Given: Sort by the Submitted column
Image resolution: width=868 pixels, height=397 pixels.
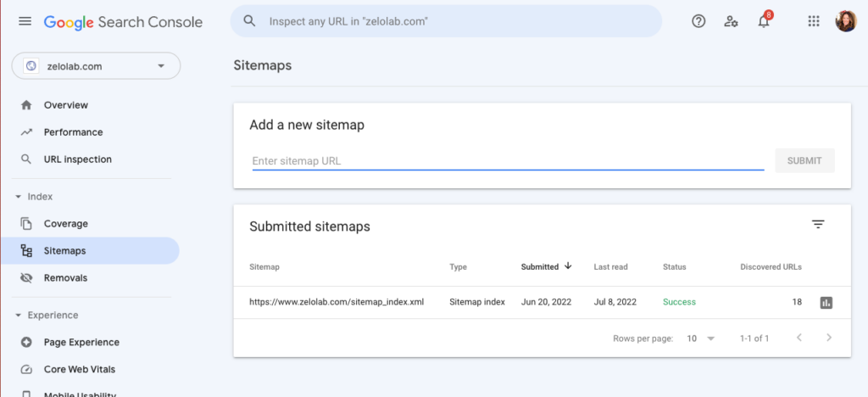Looking at the screenshot, I should (x=546, y=266).
